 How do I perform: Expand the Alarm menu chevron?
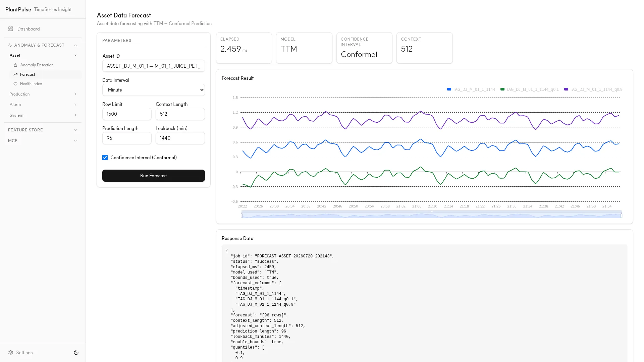(75, 105)
